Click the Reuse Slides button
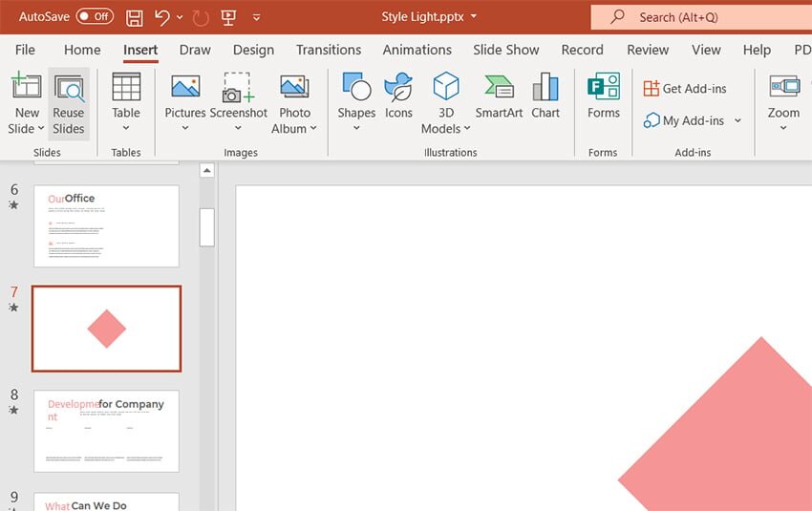812x511 pixels. 69,103
